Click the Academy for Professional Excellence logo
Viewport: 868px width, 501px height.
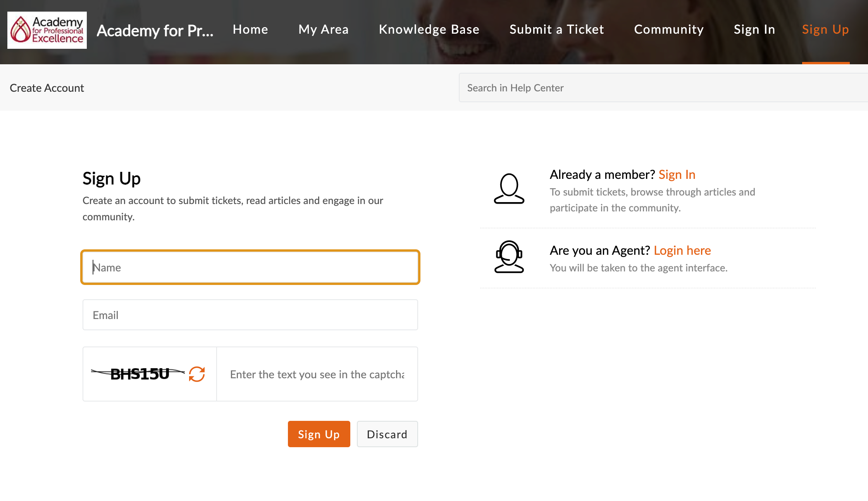click(x=47, y=30)
